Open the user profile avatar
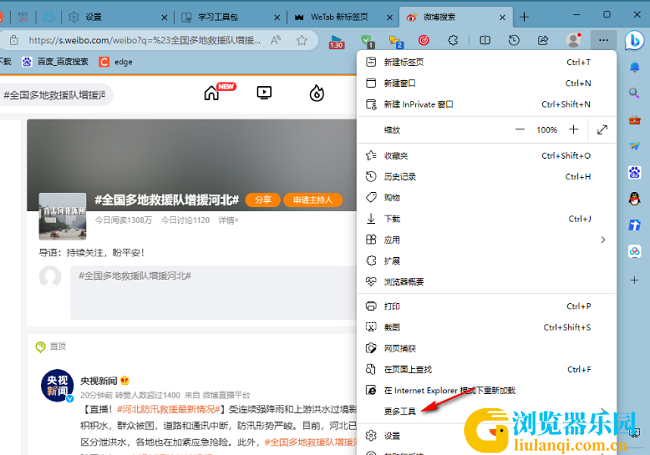 coord(574,40)
